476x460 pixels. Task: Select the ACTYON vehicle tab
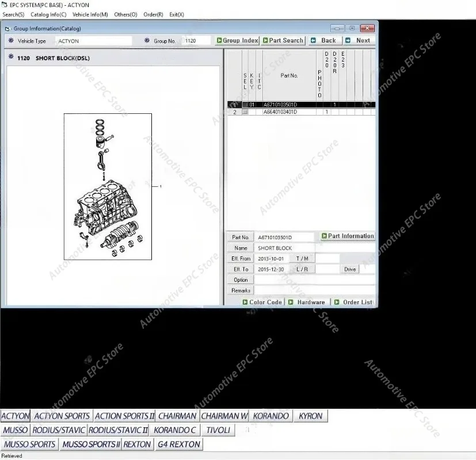[x=15, y=416]
